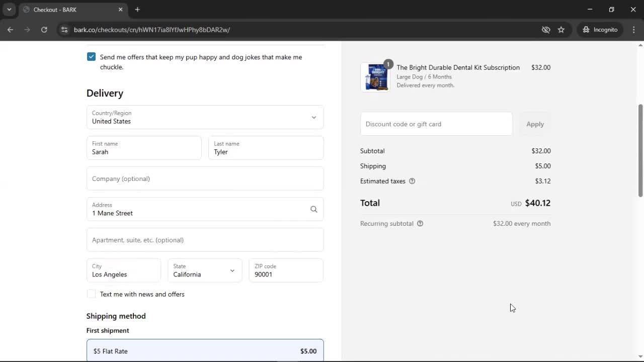Restore down the browser window
This screenshot has width=644, height=362.
point(612,10)
